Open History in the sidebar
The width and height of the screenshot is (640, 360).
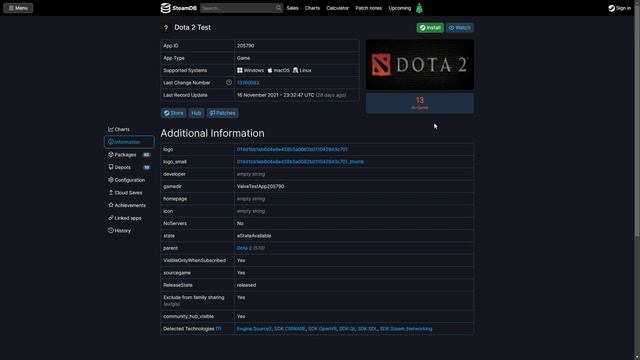pyautogui.click(x=119, y=231)
